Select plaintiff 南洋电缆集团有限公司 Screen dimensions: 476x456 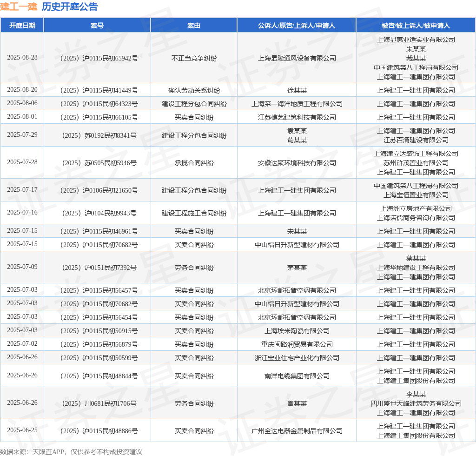(297, 376)
